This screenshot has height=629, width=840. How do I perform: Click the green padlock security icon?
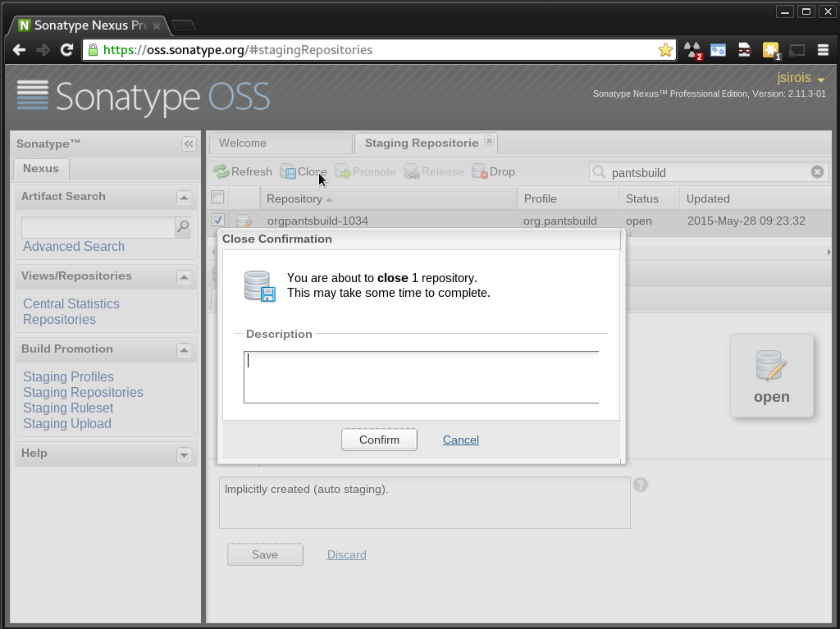93,50
